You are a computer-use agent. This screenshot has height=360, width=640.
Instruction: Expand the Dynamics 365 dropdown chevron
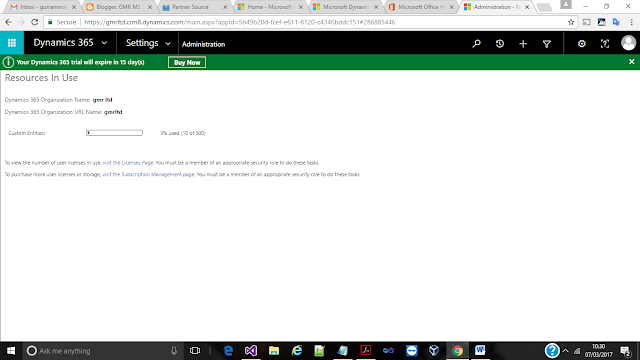tap(104, 43)
